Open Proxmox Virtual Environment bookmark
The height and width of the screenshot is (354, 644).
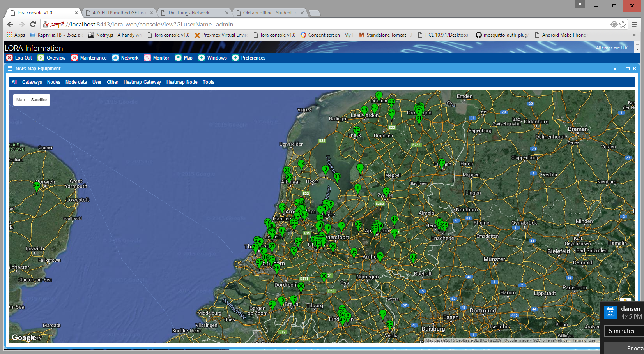221,35
